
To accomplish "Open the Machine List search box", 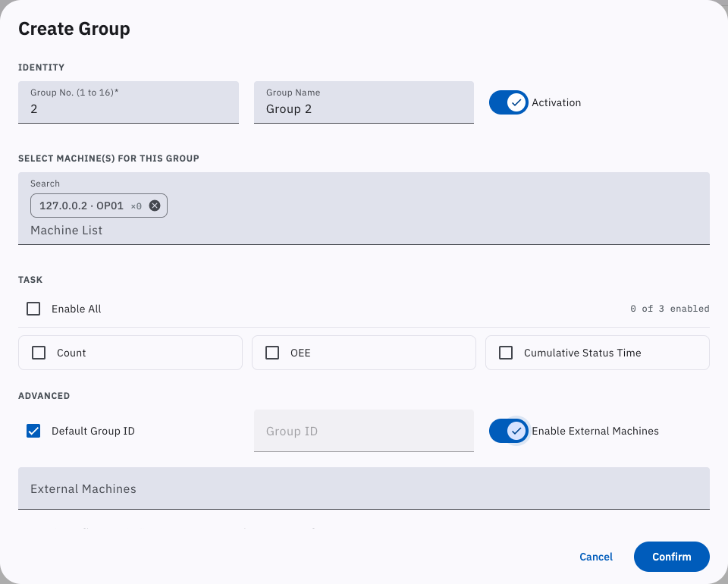I will [x=363, y=231].
